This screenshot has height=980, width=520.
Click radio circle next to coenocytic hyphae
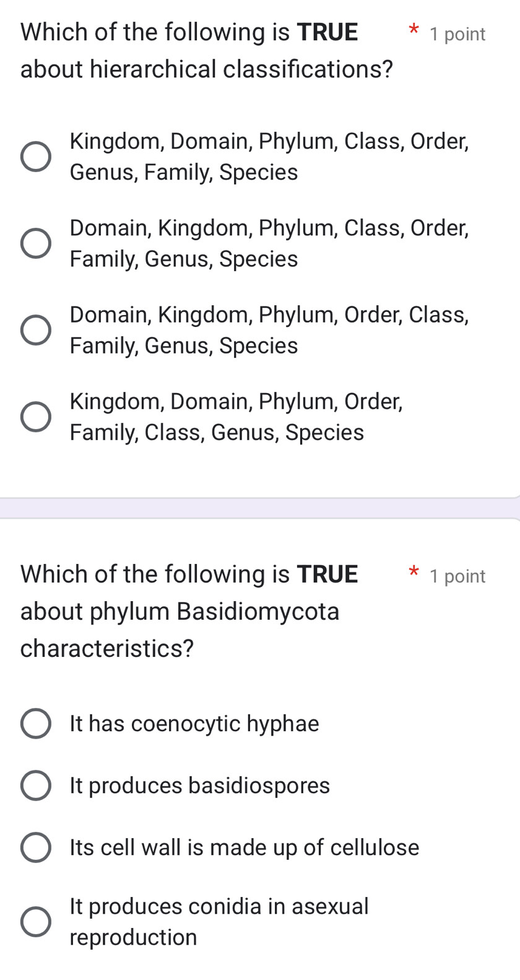coord(35,723)
